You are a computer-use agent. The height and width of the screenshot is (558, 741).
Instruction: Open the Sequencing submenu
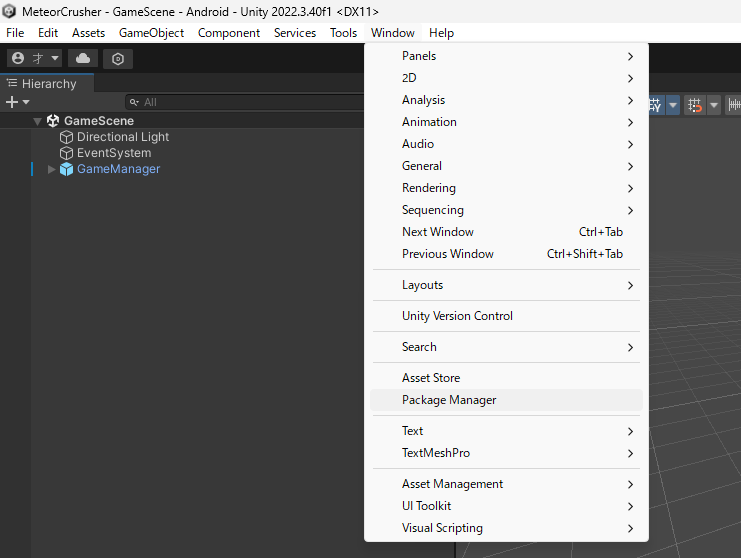click(506, 210)
